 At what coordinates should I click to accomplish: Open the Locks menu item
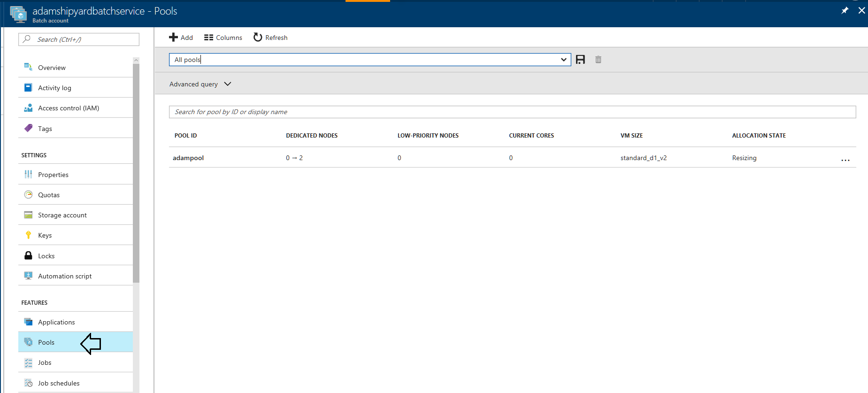(76, 256)
